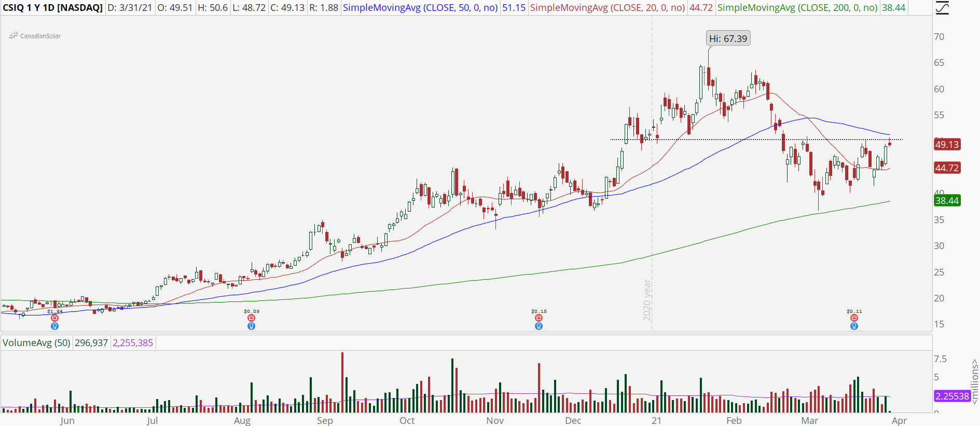Click the 65 level on price axis

939,63
